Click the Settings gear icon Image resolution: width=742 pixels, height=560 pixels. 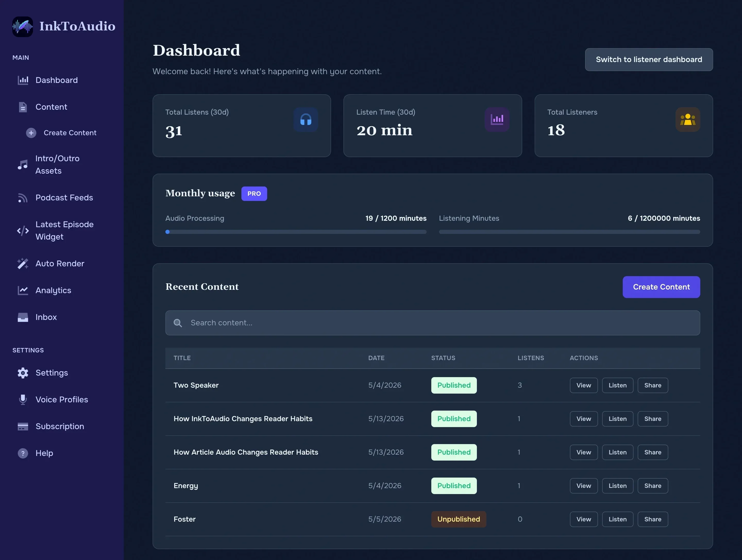[x=23, y=373]
